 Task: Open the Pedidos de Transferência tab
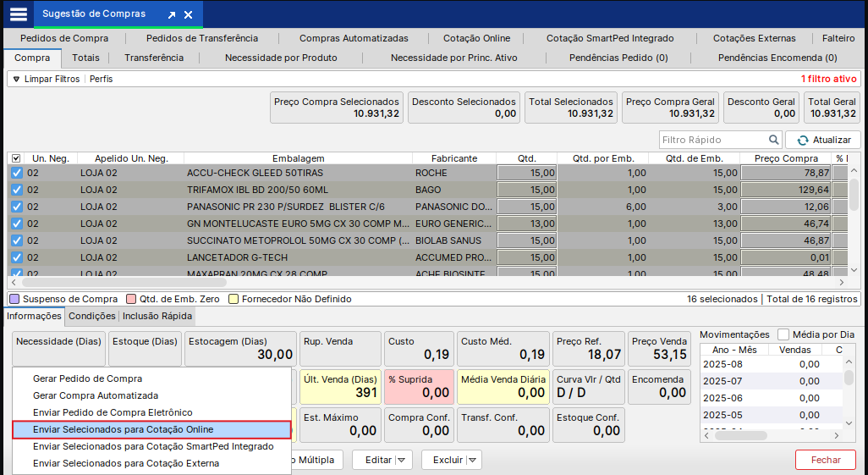pyautogui.click(x=202, y=38)
